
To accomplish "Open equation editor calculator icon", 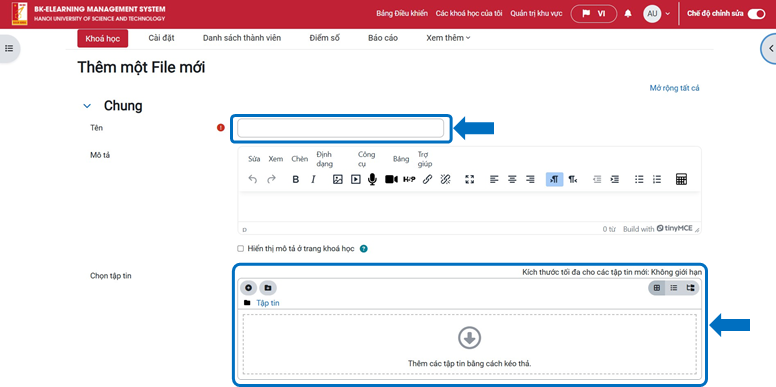I will pos(681,180).
